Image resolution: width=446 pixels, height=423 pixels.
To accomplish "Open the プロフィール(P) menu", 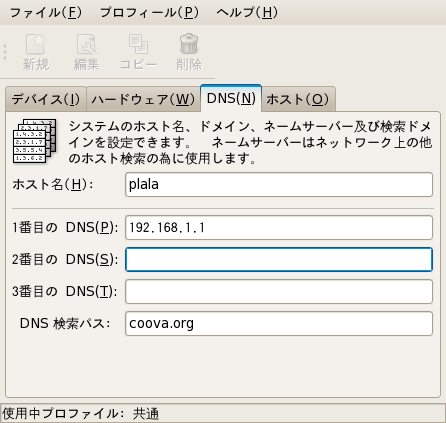I will point(149,13).
